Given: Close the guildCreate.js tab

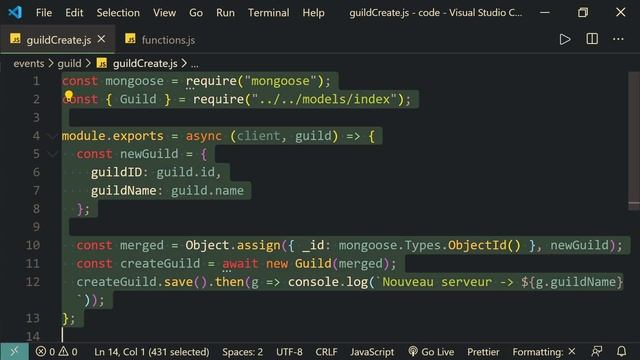Looking at the screenshot, I should coord(101,39).
